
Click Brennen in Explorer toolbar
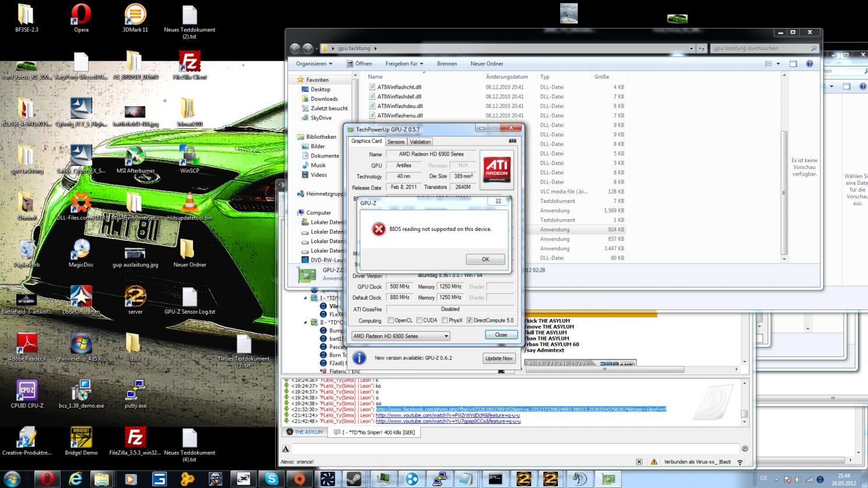coord(447,64)
